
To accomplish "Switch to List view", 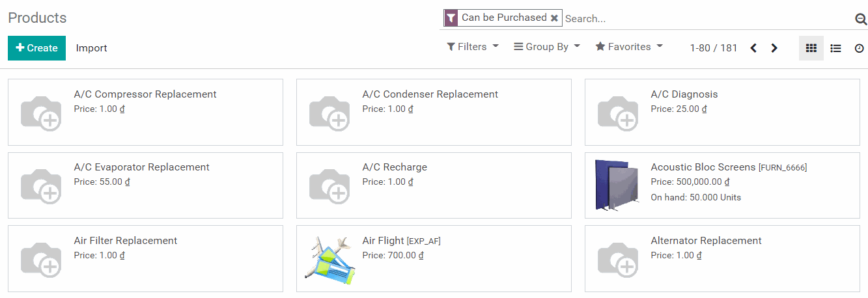I will [x=835, y=48].
